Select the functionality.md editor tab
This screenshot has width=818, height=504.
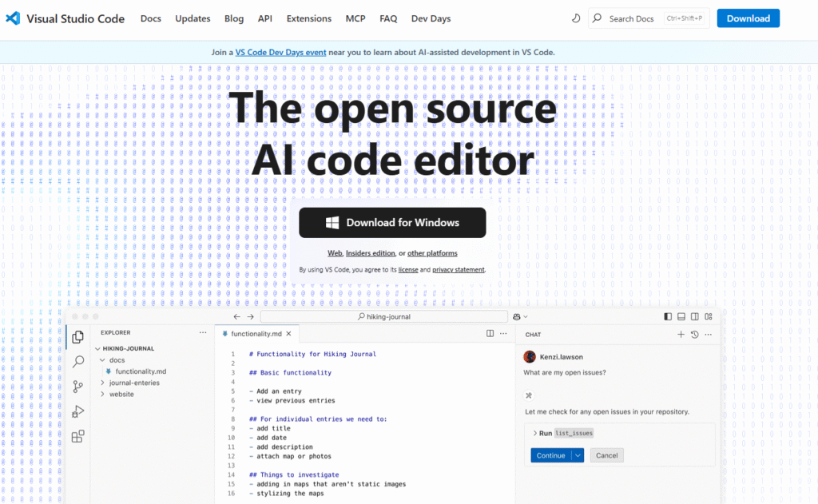point(256,334)
